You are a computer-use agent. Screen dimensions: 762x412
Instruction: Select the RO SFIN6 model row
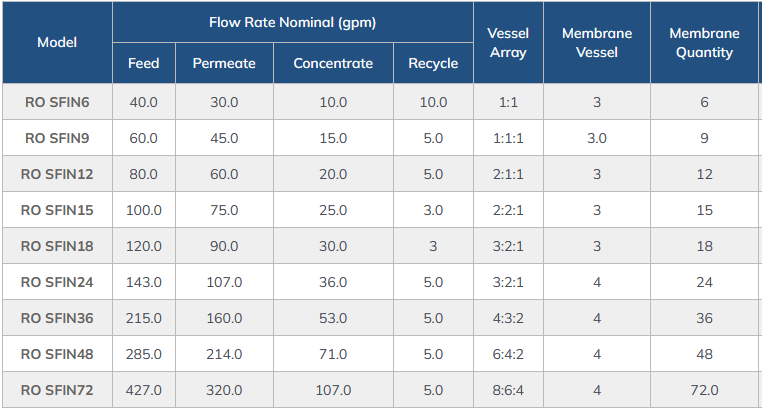pos(57,102)
